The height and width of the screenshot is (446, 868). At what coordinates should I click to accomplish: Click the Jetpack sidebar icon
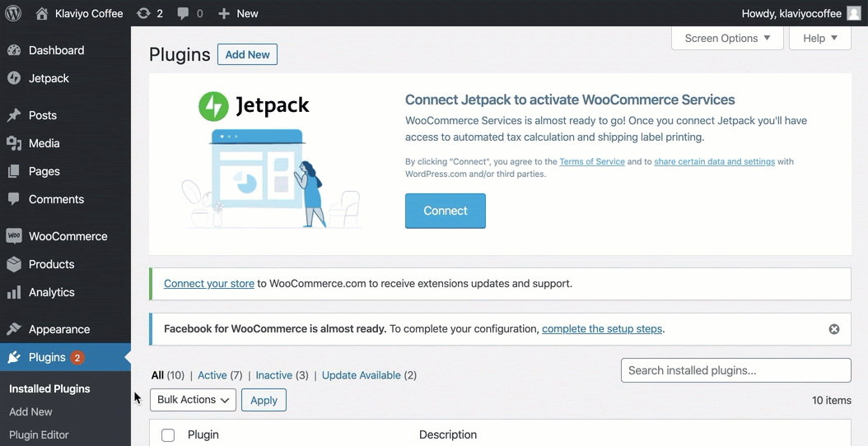point(14,78)
